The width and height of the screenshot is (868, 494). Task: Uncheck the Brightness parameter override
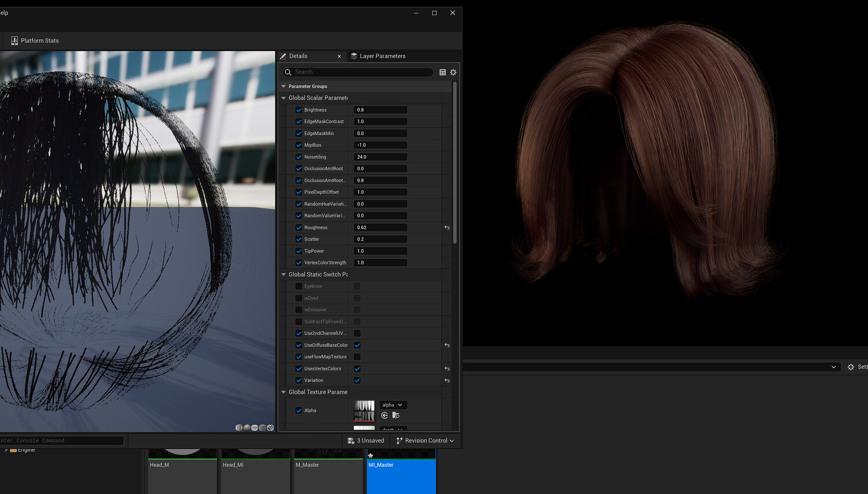point(299,110)
